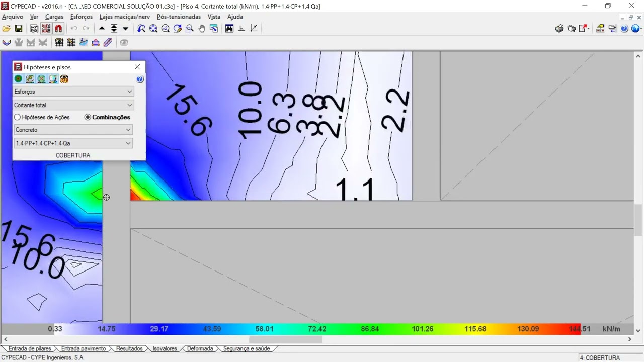Open the blue globe web dropdown
This screenshot has width=644, height=362.
click(x=636, y=29)
